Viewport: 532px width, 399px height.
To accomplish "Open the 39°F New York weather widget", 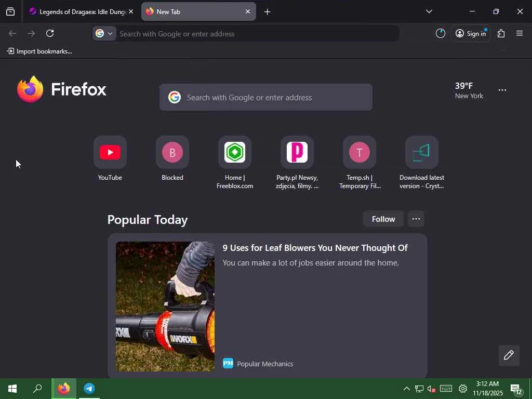I will 469,90.
